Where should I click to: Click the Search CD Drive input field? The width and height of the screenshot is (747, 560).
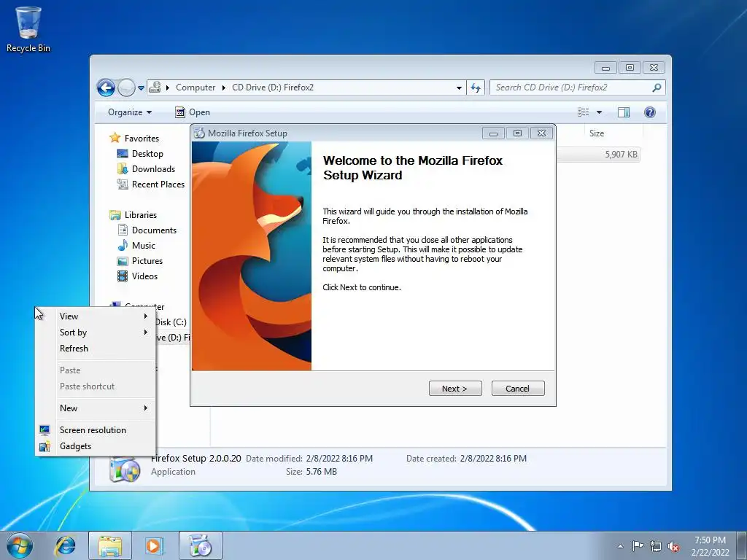570,87
